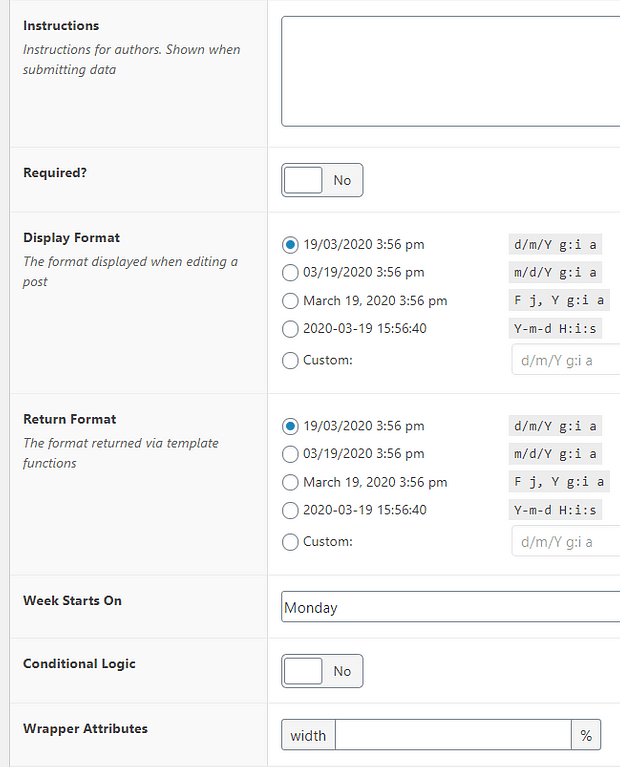The height and width of the screenshot is (767, 620).
Task: Click Return Format custom format text field
Action: (565, 542)
